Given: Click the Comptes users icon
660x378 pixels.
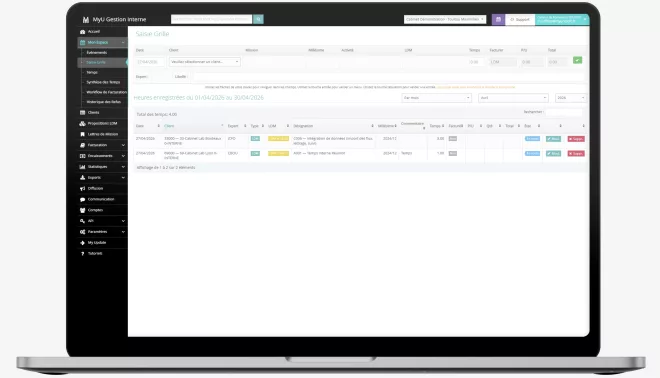Looking at the screenshot, I should pos(82,210).
